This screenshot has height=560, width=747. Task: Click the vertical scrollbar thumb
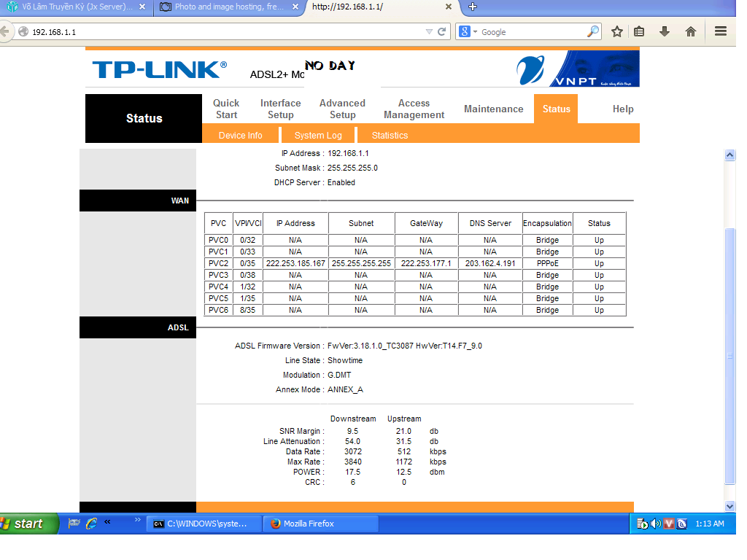pos(729,356)
